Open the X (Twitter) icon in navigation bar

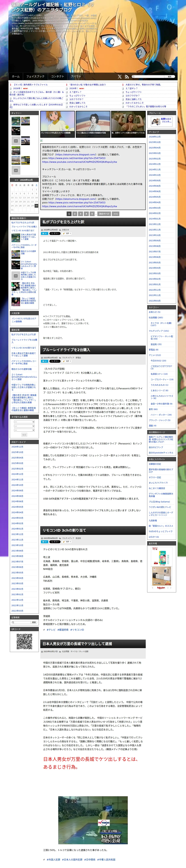click(120, 77)
